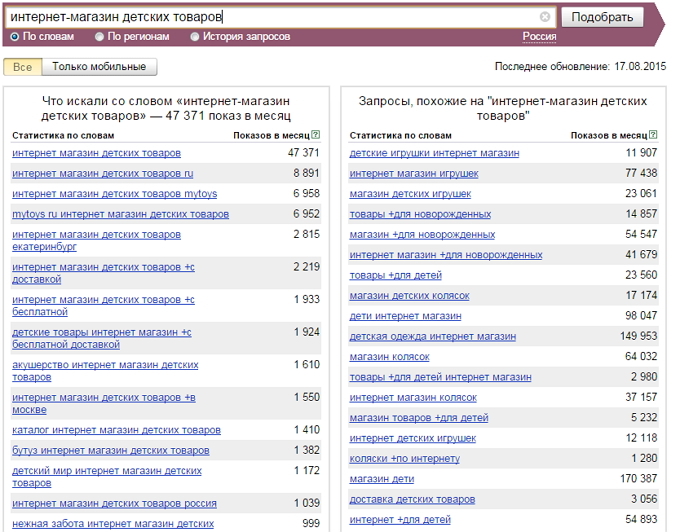This screenshot has width=680, height=532.
Task: Open 'товары +для детей интернет магазин' link
Action: click(440, 377)
